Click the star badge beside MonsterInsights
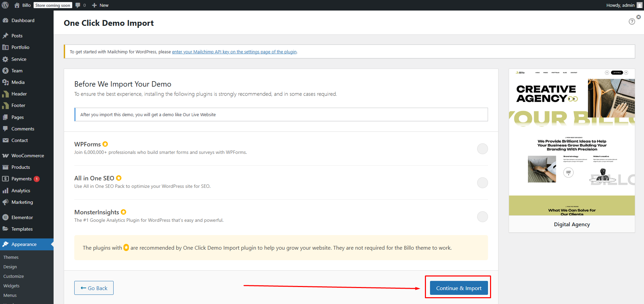This screenshot has height=304, width=644. [x=123, y=212]
